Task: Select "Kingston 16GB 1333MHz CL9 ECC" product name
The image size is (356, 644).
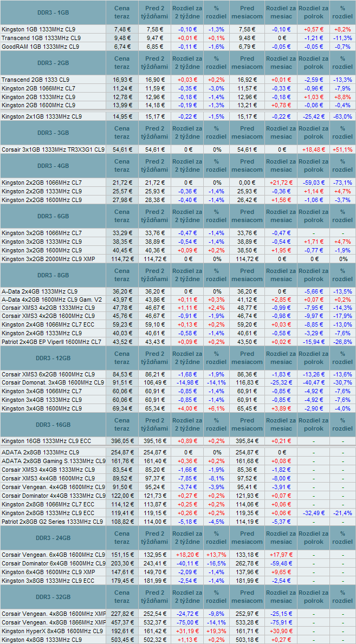Action: [47, 441]
